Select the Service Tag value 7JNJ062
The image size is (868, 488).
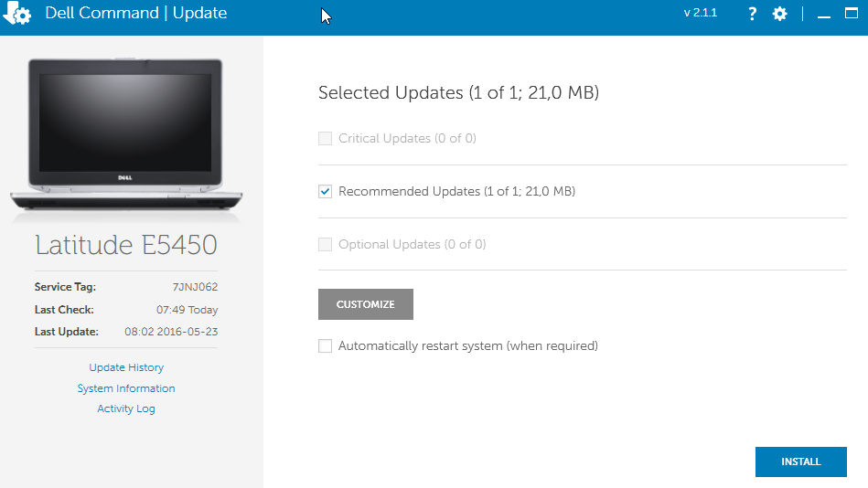tap(195, 287)
